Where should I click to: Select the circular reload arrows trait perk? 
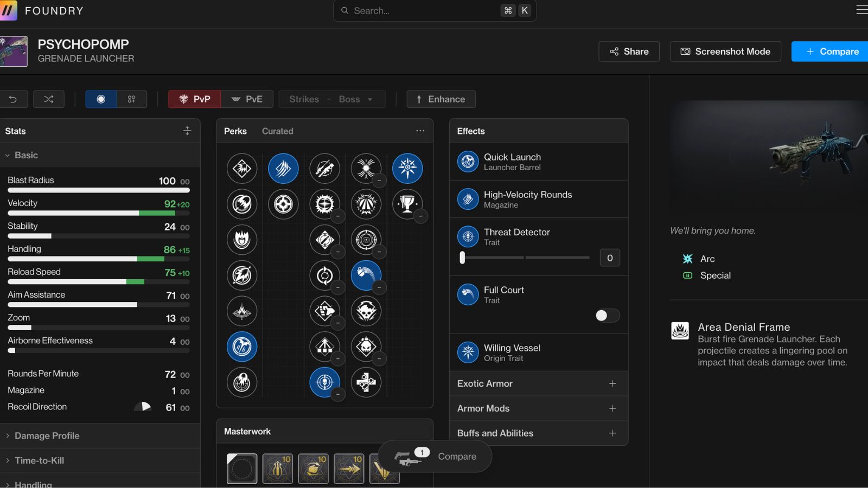click(x=324, y=275)
